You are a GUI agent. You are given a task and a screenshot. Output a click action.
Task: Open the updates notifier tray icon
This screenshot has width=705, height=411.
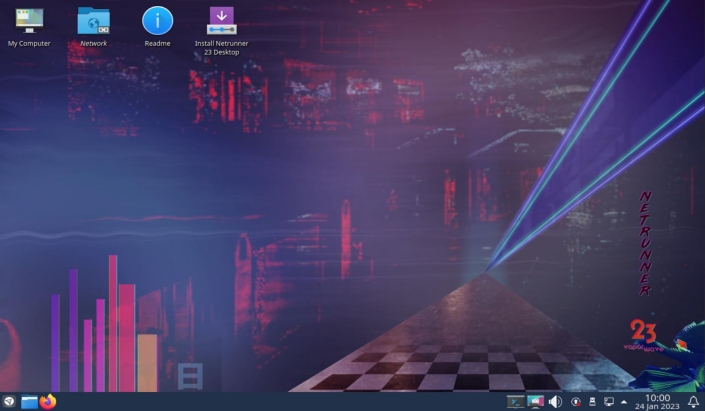pos(576,402)
